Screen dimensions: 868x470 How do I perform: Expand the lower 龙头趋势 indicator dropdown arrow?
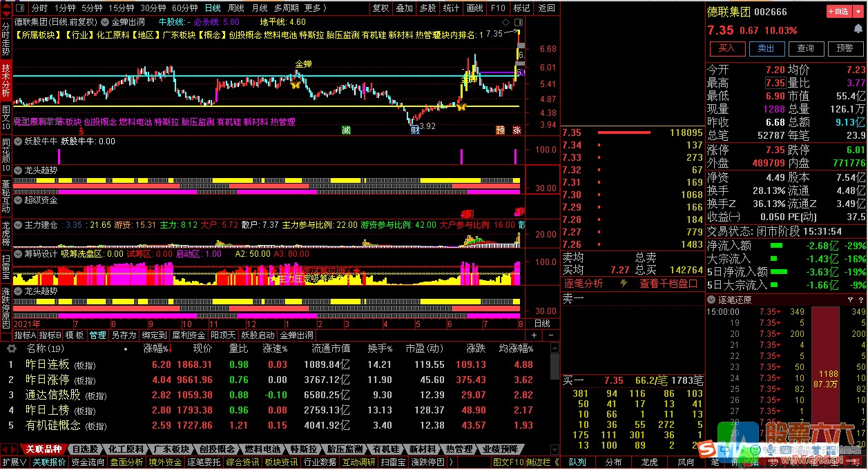[18, 291]
